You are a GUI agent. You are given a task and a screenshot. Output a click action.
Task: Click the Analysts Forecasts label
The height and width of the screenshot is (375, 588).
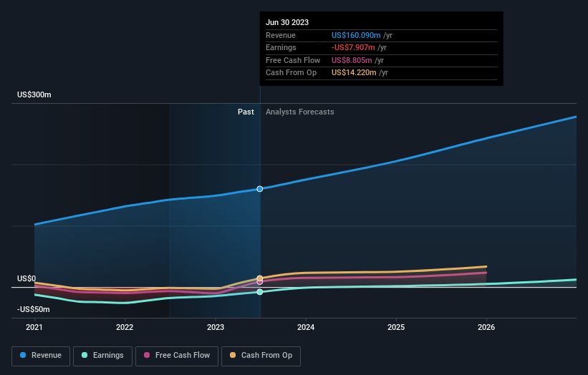tap(300, 112)
